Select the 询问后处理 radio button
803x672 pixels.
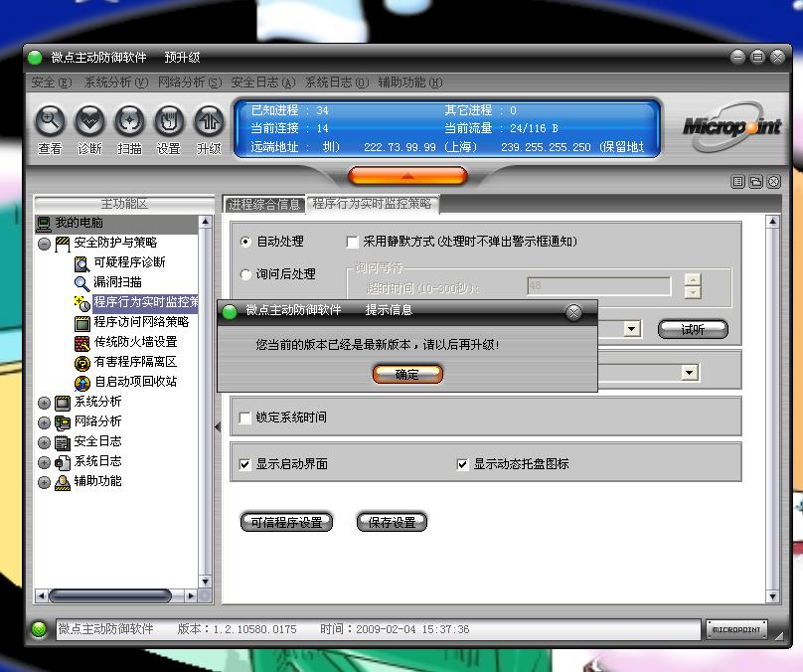tap(245, 274)
